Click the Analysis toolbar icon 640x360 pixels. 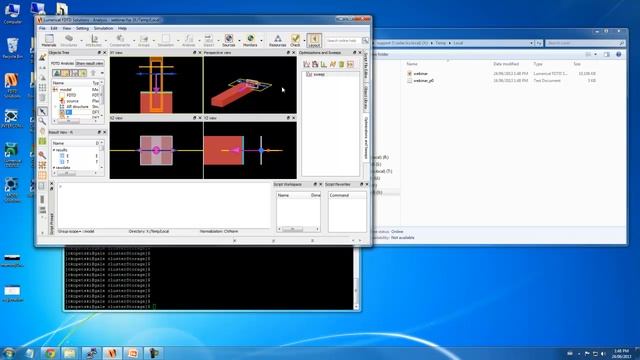188,40
